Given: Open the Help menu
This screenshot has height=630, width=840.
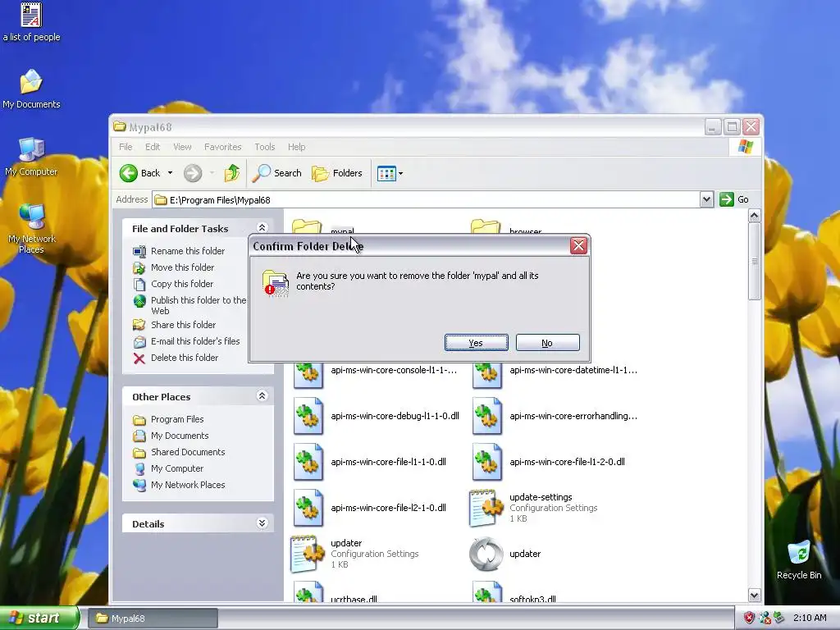Looking at the screenshot, I should tap(296, 147).
